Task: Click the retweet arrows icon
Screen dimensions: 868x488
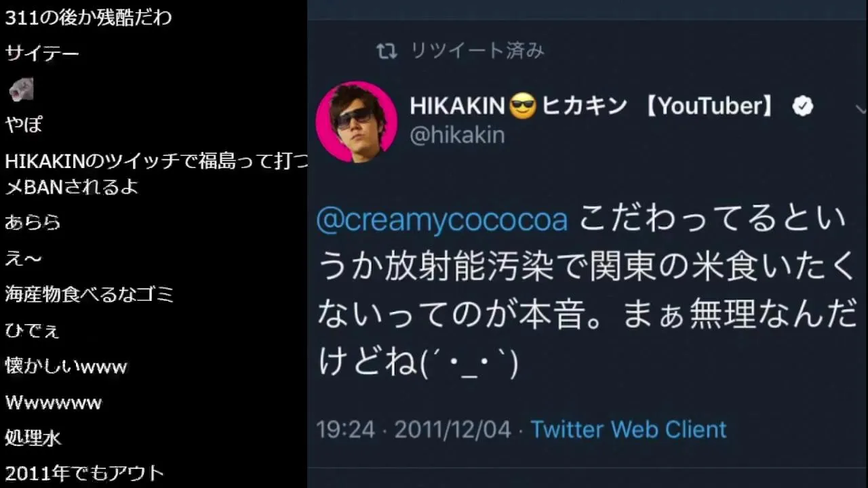Action: click(387, 52)
